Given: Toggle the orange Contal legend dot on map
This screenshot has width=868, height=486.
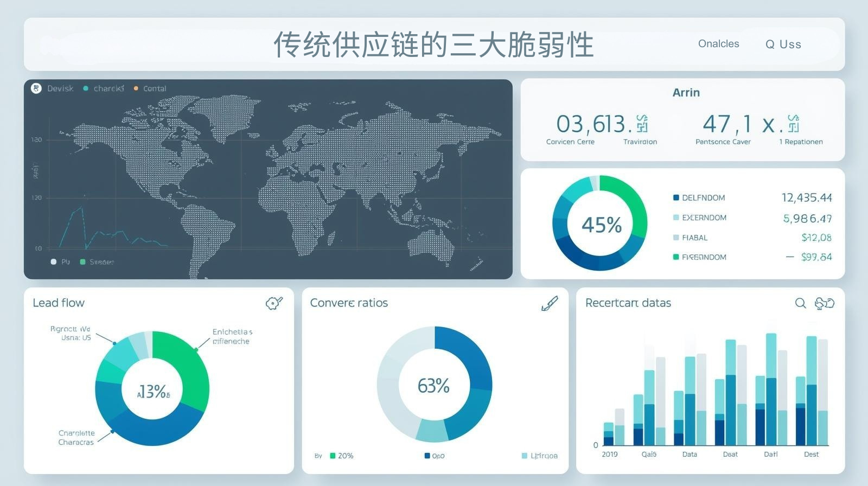Looking at the screenshot, I should click(136, 88).
